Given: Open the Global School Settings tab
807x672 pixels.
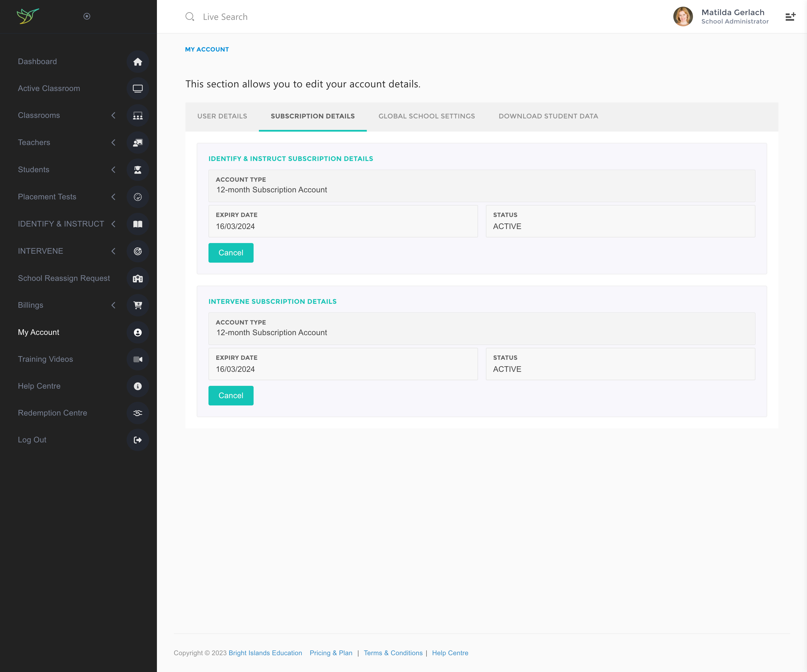Looking at the screenshot, I should coord(426,116).
